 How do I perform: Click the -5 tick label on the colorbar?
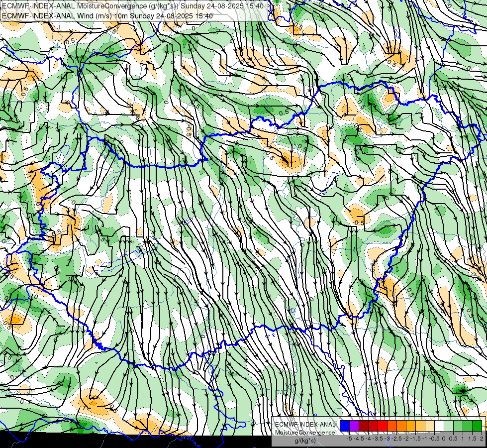click(349, 439)
